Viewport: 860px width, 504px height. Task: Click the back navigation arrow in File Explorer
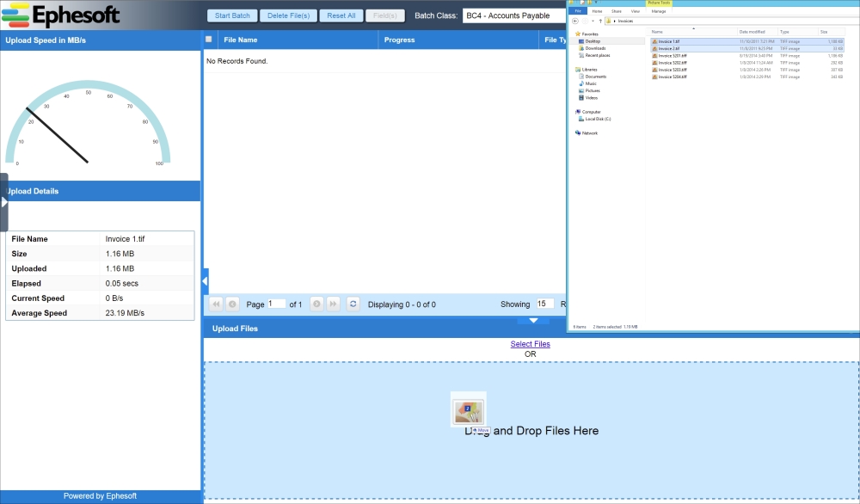click(574, 21)
